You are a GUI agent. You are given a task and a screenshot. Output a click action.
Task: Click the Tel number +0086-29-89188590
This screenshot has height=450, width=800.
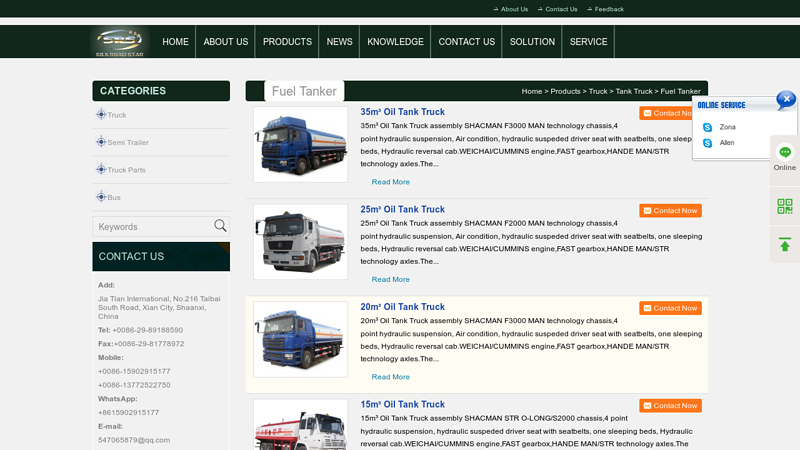(x=147, y=330)
